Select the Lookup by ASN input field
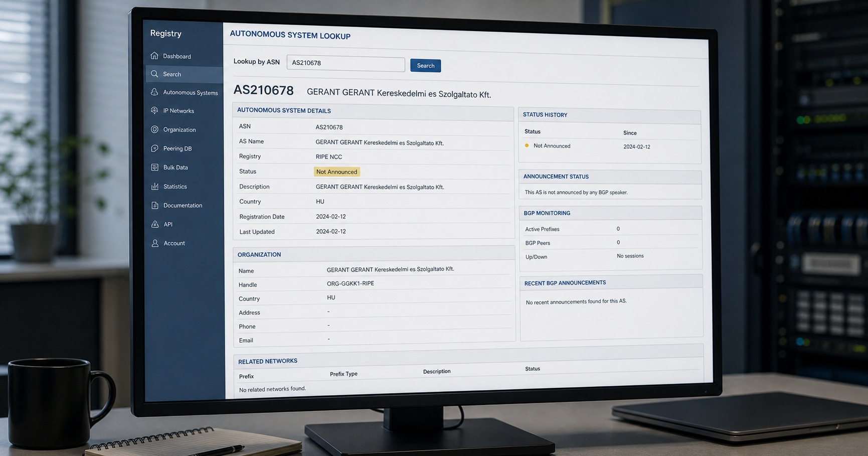This screenshot has height=456, width=868. tap(346, 64)
